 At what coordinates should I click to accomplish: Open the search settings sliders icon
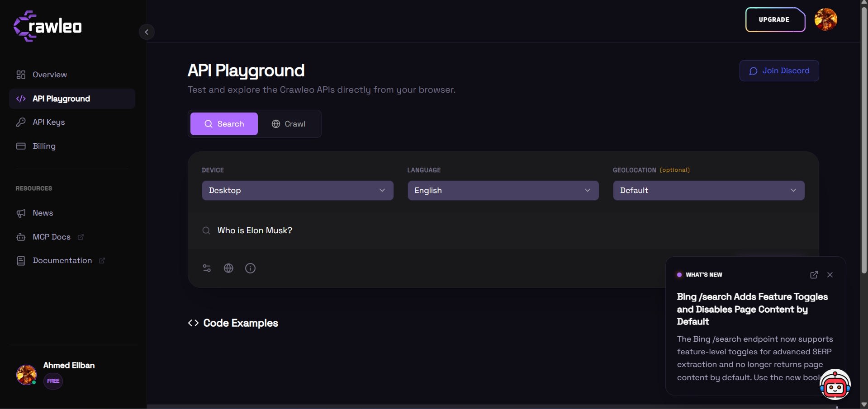point(207,268)
